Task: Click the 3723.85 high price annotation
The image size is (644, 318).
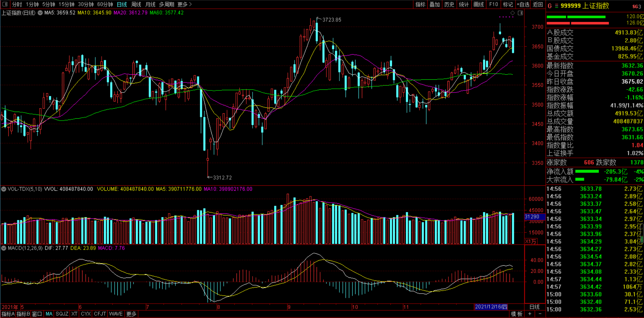Action: coord(332,20)
